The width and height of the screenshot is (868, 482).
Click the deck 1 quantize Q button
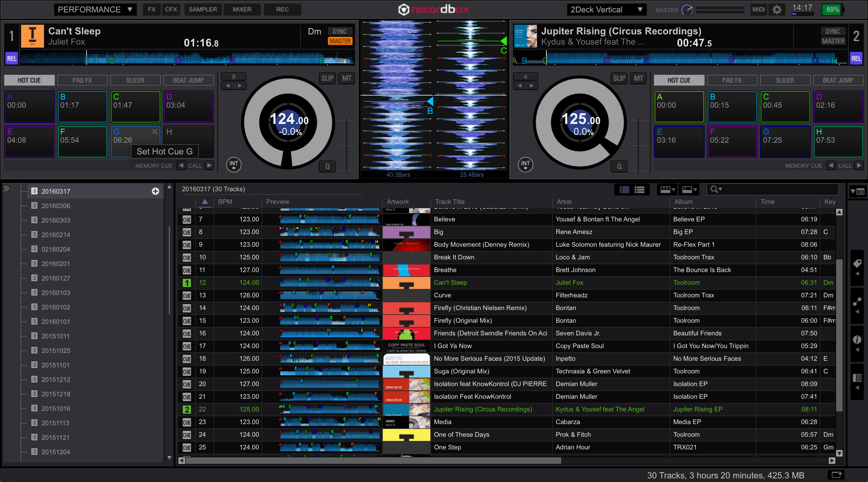pyautogui.click(x=327, y=166)
